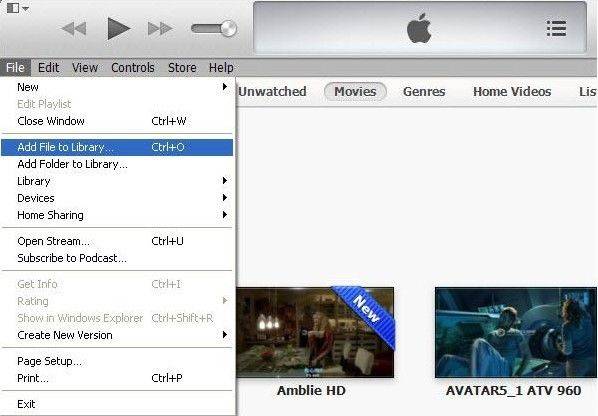Viewport: 598px width, 416px height.
Task: Choose Close Window
Action: [x=117, y=121]
